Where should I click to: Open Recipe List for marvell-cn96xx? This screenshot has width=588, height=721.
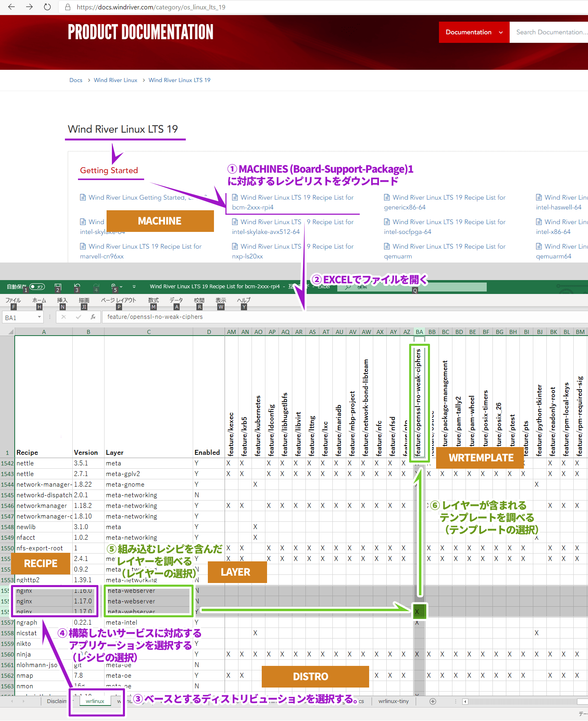tap(141, 251)
